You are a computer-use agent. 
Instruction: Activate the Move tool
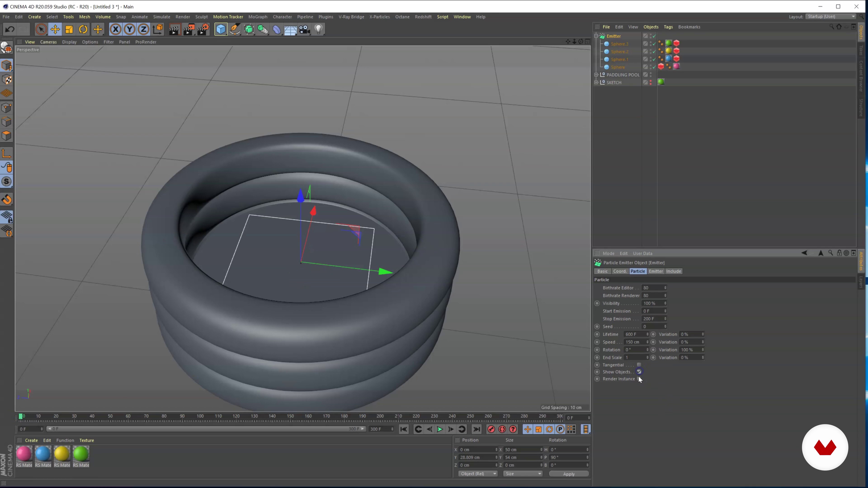click(55, 29)
